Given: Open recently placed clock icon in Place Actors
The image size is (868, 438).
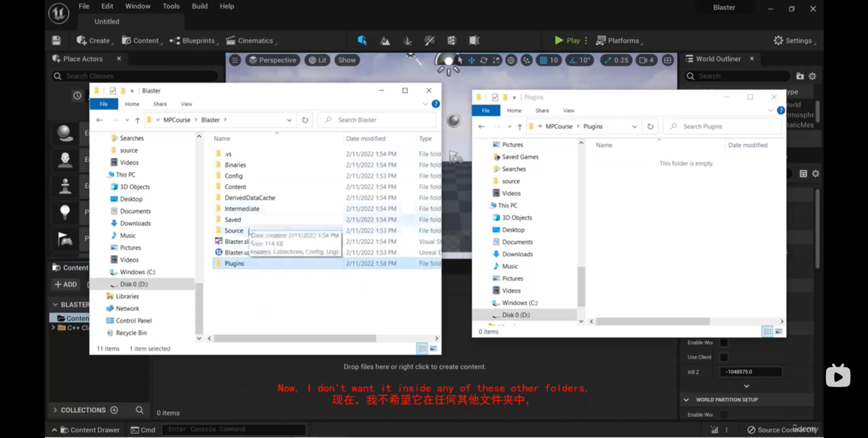Looking at the screenshot, I should pos(77,96).
